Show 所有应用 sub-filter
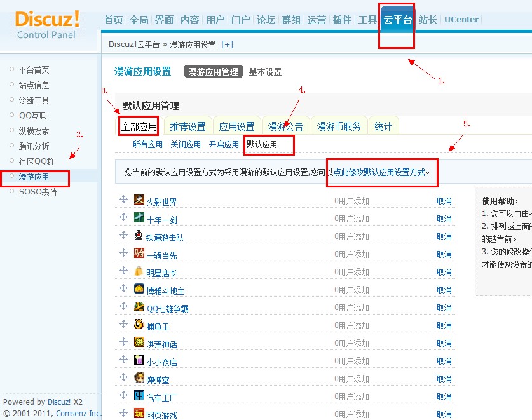 click(x=147, y=144)
